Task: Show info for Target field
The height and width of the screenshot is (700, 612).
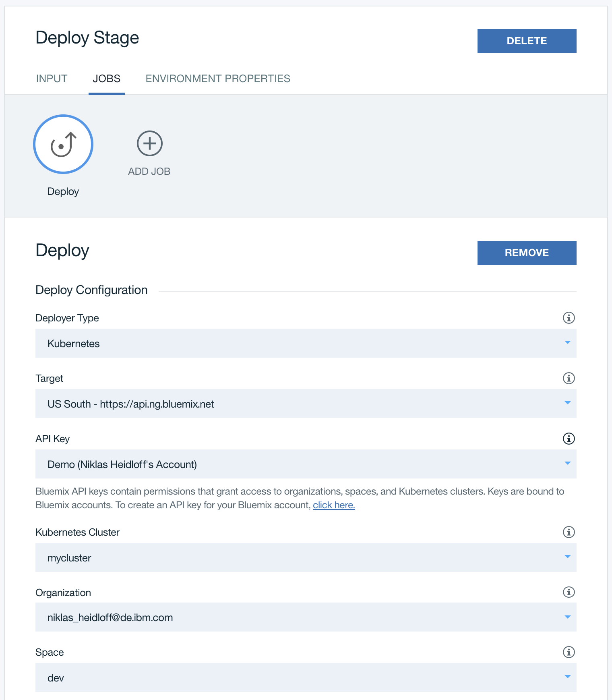Action: coord(569,378)
